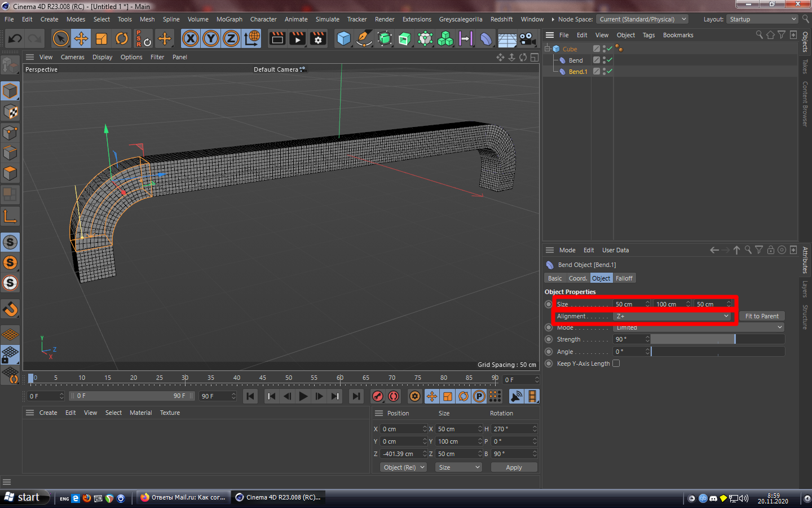The width and height of the screenshot is (812, 508).
Task: Click the Undo arrow icon
Action: (x=15, y=38)
